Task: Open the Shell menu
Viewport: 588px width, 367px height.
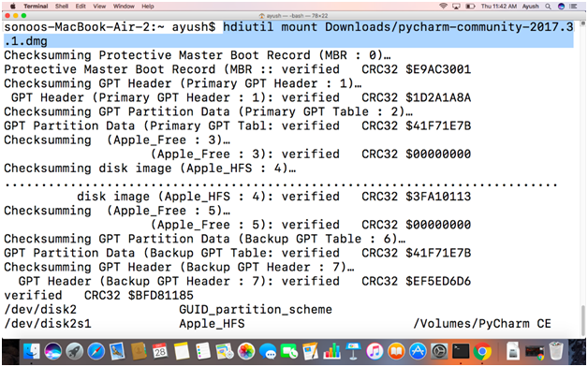Action: [62, 6]
